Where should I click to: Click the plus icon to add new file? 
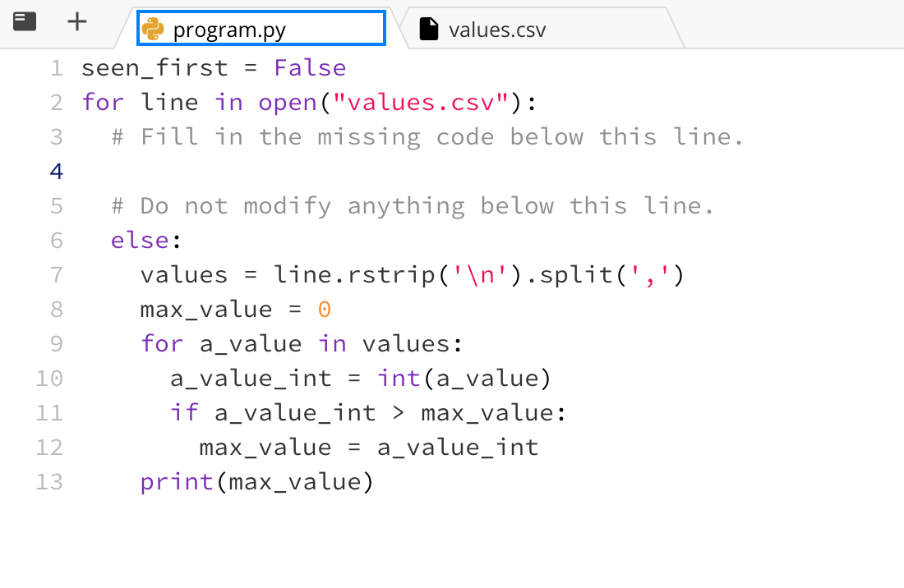76,21
